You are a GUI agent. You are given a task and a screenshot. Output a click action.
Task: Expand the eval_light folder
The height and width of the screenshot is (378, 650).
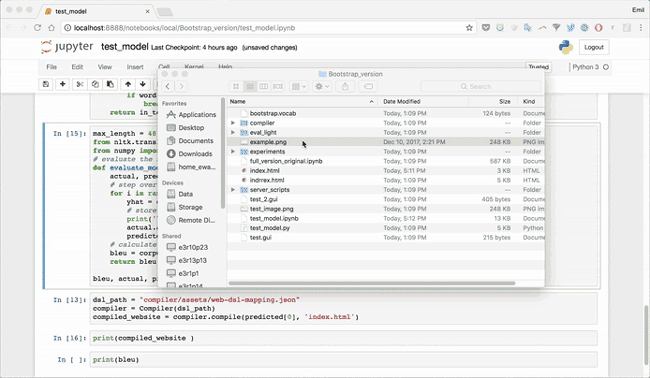pyautogui.click(x=233, y=133)
